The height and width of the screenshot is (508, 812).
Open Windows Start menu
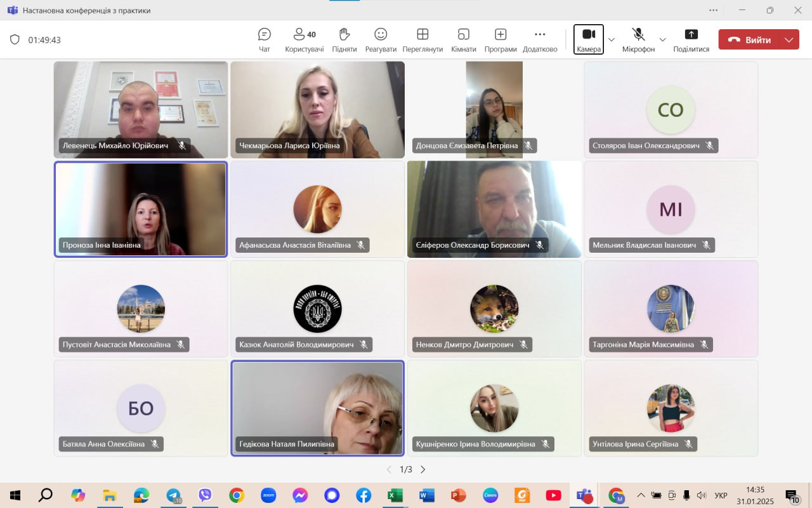click(x=15, y=495)
